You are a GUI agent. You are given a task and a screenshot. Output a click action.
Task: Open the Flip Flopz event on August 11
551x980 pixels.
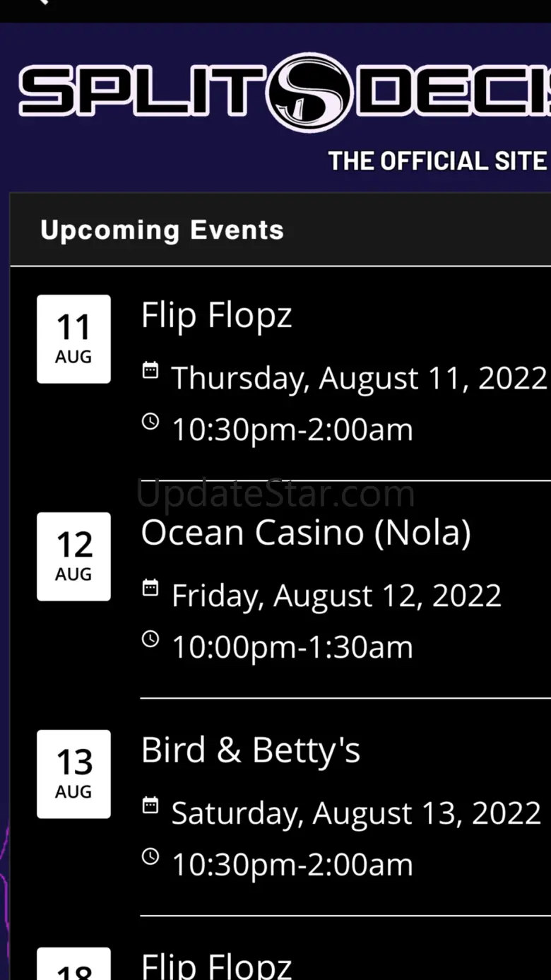[x=216, y=315]
